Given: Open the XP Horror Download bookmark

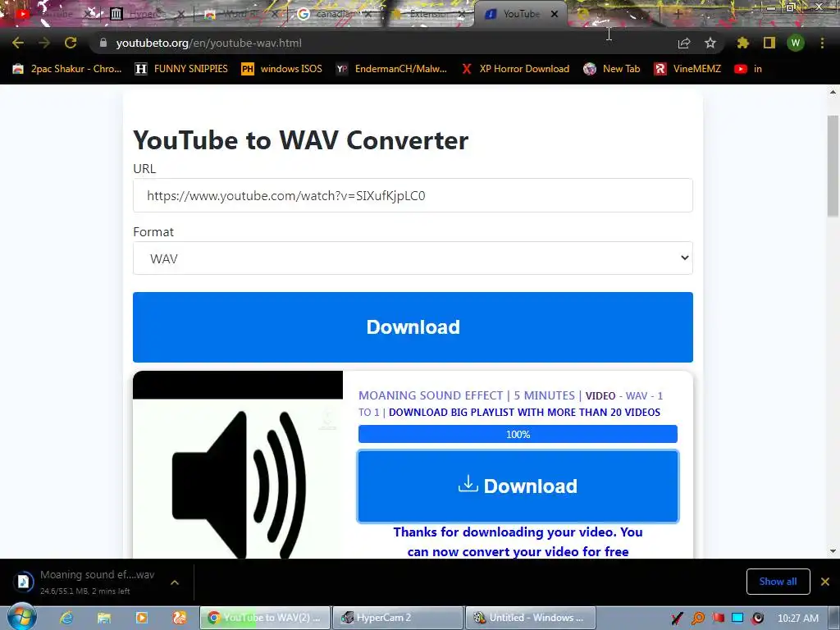Looking at the screenshot, I should coord(515,69).
